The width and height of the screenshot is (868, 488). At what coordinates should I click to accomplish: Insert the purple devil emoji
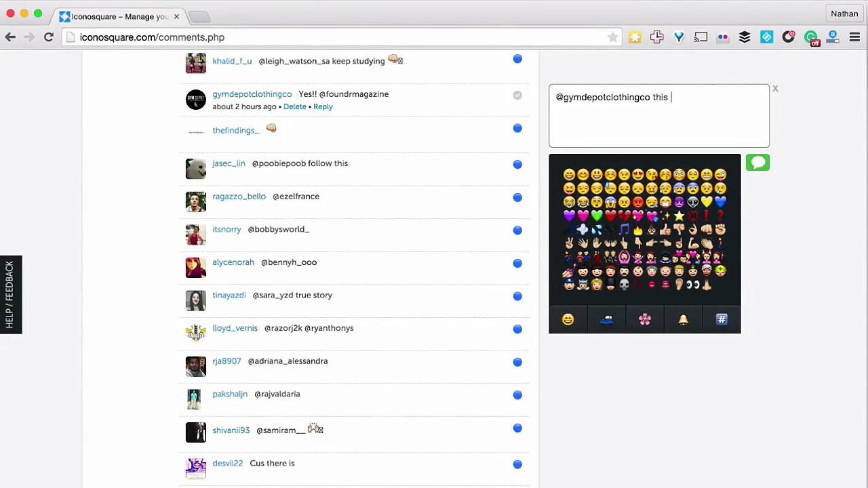click(679, 202)
